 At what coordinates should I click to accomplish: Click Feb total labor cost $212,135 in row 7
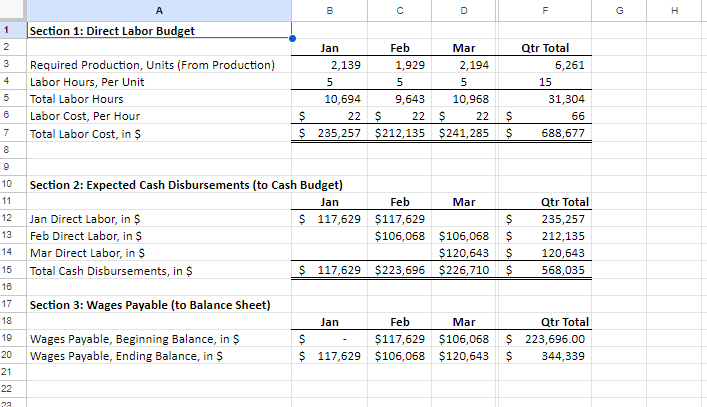(399, 133)
